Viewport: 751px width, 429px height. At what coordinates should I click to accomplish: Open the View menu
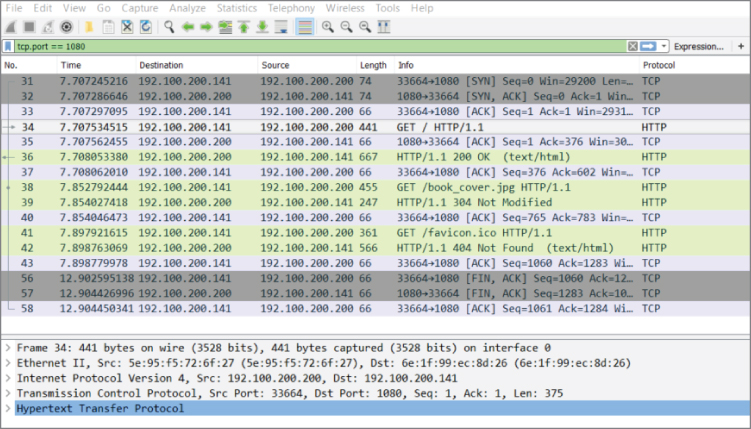(x=74, y=8)
